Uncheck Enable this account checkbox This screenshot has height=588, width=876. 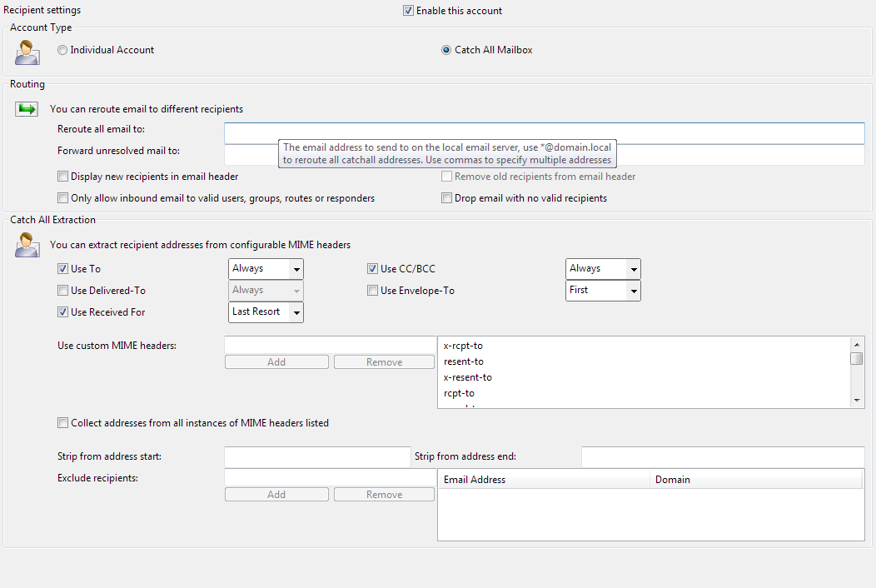point(408,11)
